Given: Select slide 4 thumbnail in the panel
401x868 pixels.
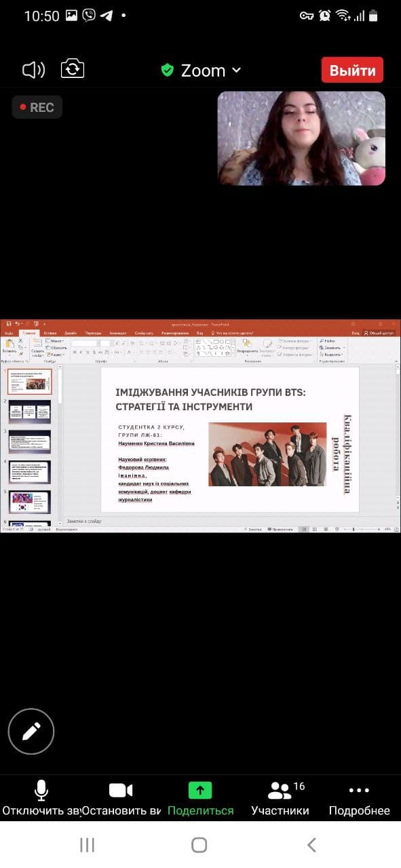Looking at the screenshot, I should 30,472.
